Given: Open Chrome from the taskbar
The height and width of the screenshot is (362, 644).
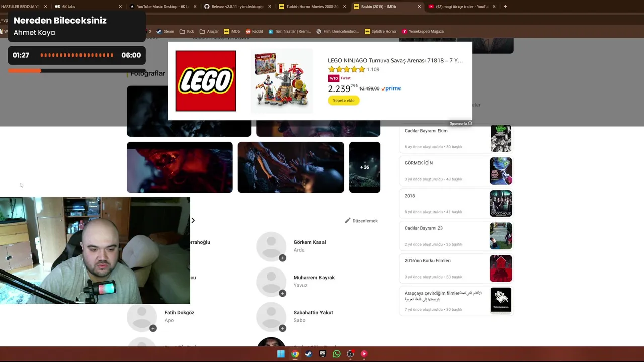Looking at the screenshot, I should pos(295,354).
